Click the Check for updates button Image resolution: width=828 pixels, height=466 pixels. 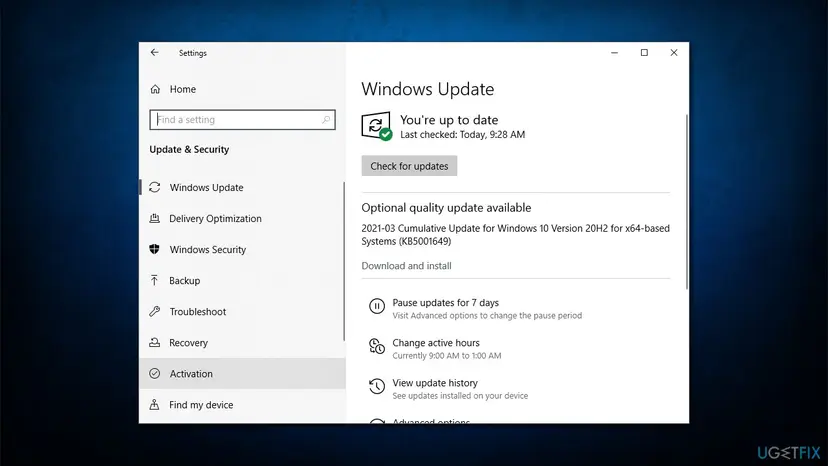click(x=409, y=166)
